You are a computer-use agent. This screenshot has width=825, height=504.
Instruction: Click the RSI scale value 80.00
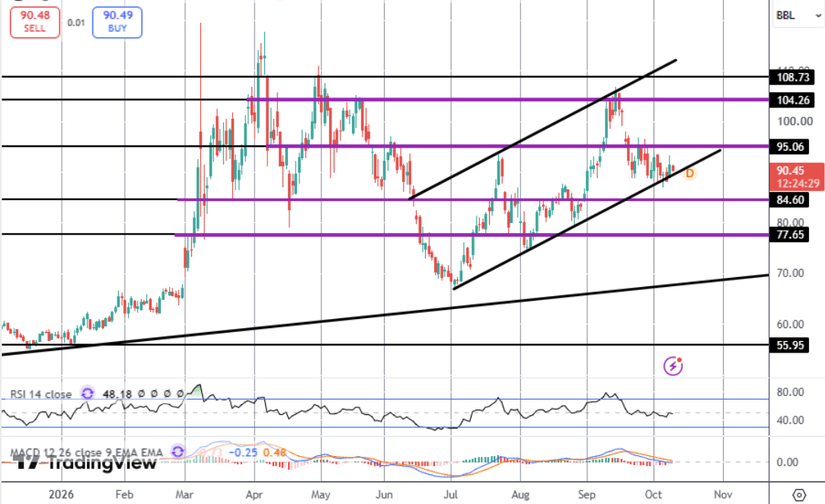(x=790, y=392)
